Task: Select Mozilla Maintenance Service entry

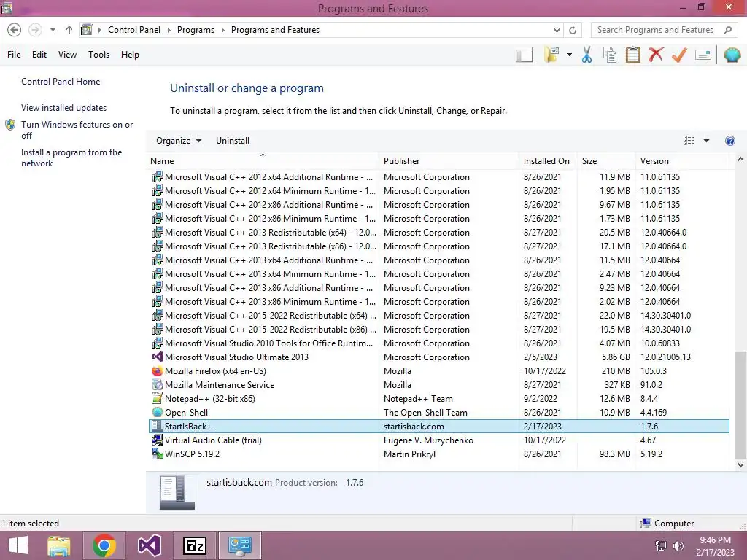Action: [438, 385]
